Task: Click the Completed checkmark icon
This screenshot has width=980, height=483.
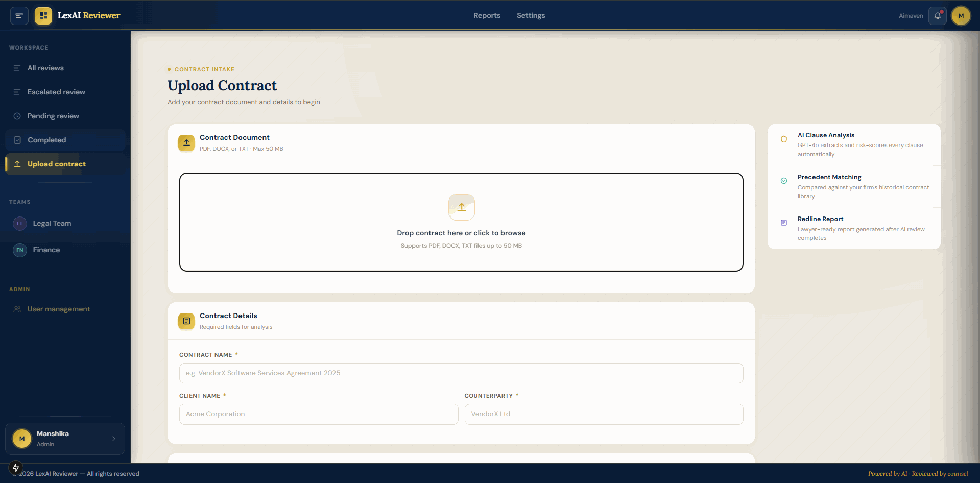Action: tap(17, 140)
